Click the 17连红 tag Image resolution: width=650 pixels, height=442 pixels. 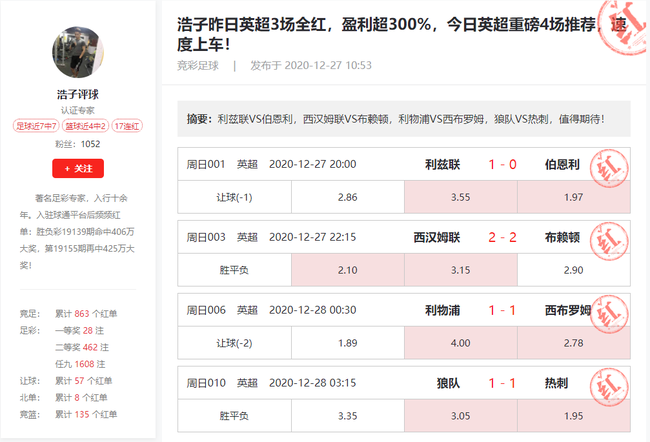(127, 126)
